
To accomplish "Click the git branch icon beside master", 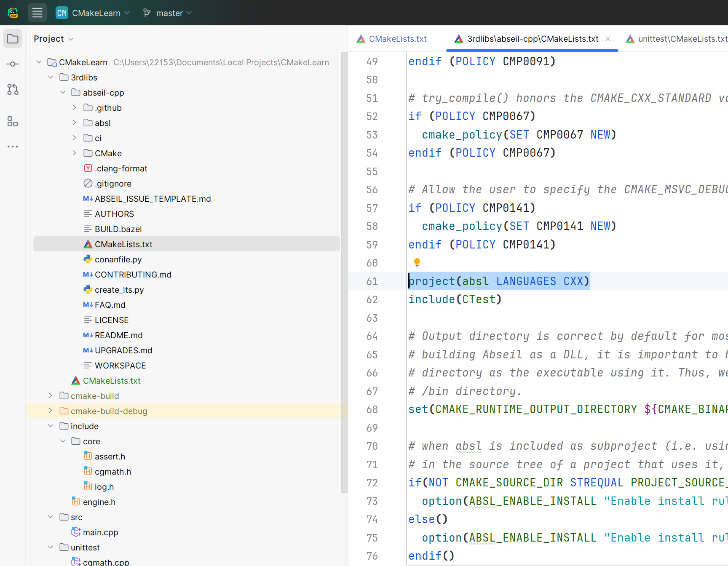I will click(147, 13).
